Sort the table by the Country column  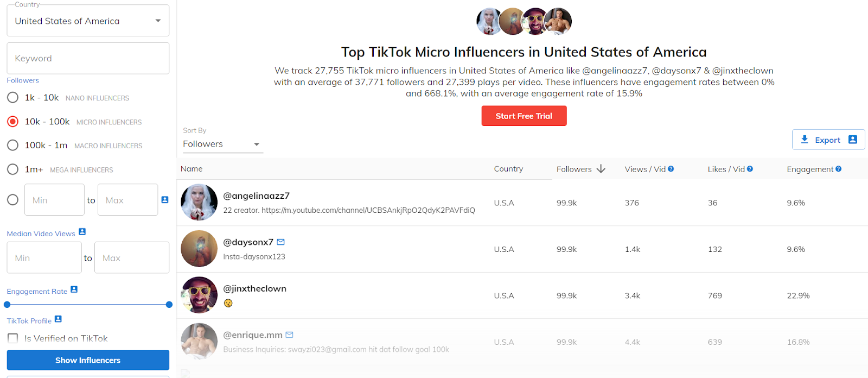pos(508,169)
